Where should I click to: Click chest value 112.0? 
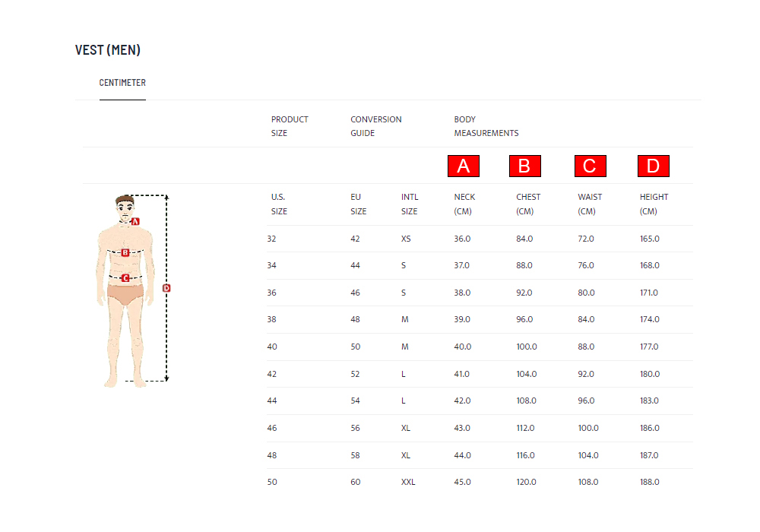point(525,429)
